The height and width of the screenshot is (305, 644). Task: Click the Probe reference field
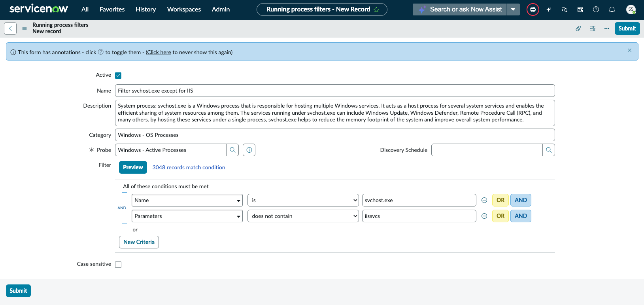[170, 150]
